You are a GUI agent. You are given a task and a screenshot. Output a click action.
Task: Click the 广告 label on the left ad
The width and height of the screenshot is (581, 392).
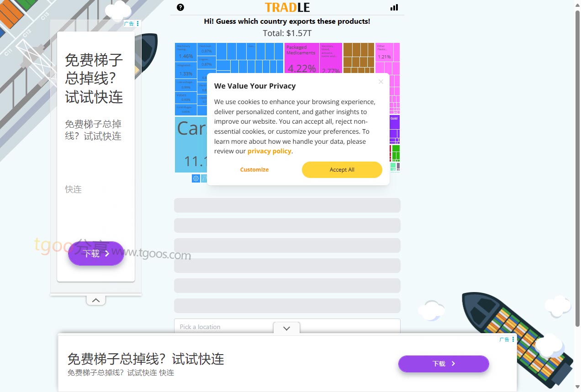tap(129, 24)
